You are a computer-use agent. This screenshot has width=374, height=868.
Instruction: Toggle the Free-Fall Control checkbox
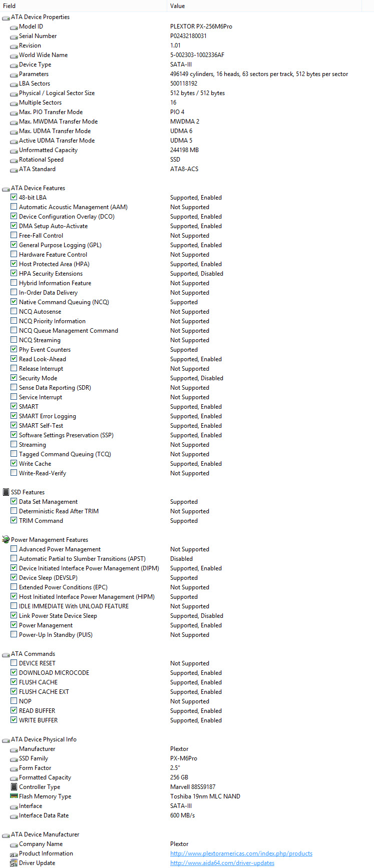coord(14,235)
